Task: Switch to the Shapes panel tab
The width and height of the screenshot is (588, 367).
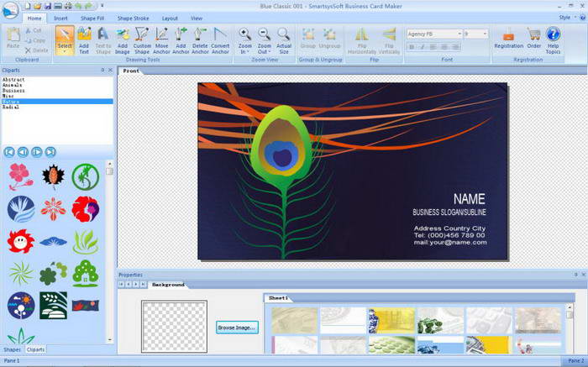Action: (12, 349)
